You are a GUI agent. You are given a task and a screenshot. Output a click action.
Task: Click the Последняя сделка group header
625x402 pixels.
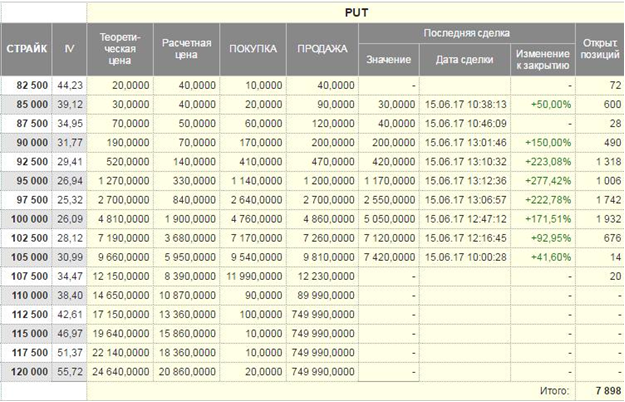pyautogui.click(x=465, y=34)
